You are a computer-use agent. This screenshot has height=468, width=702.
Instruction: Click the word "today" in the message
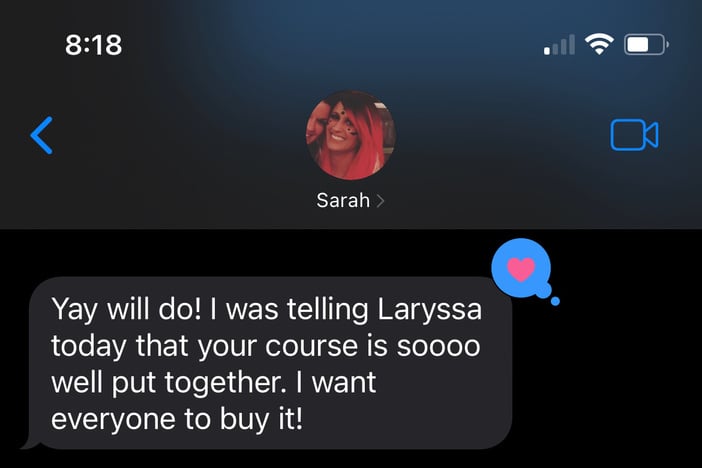pos(88,346)
